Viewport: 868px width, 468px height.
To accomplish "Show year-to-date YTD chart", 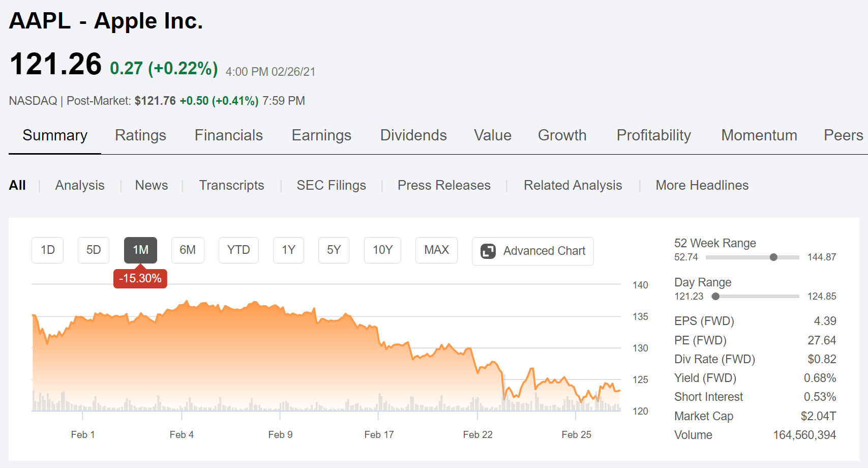I will [238, 250].
